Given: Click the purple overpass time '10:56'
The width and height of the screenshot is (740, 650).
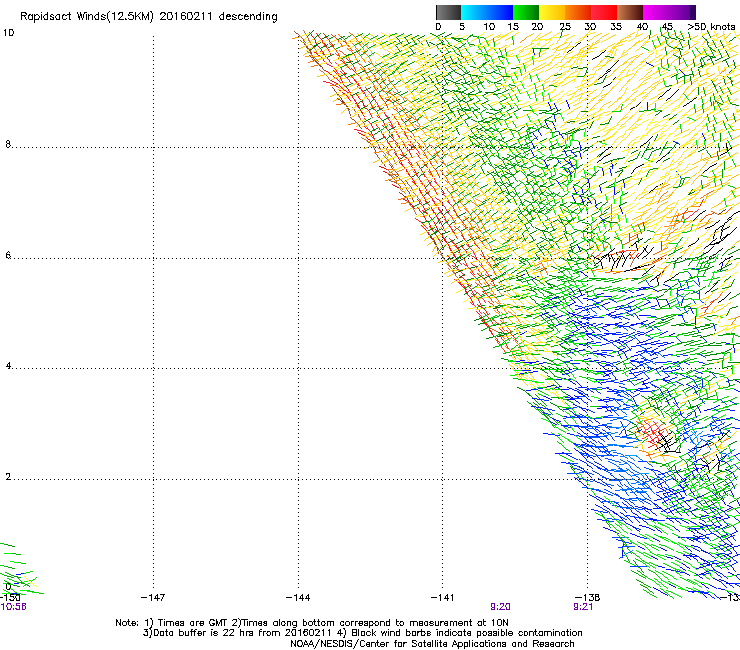Looking at the screenshot, I should tap(13, 607).
